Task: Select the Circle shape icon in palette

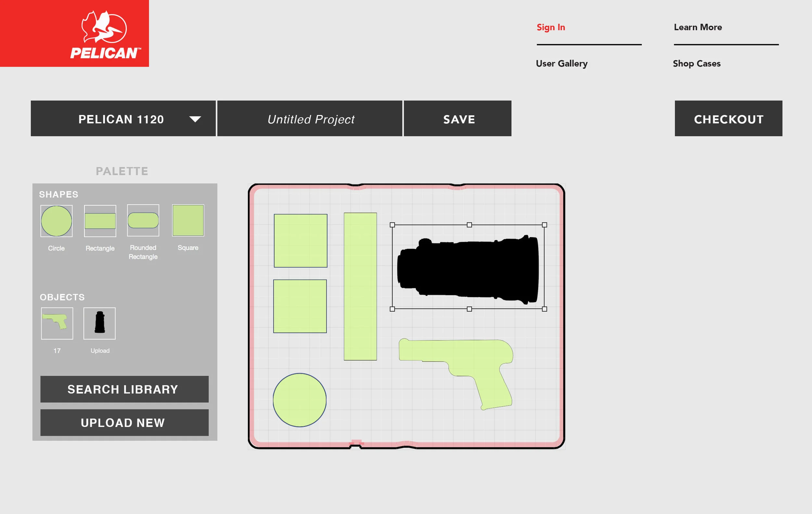Action: [x=56, y=221]
